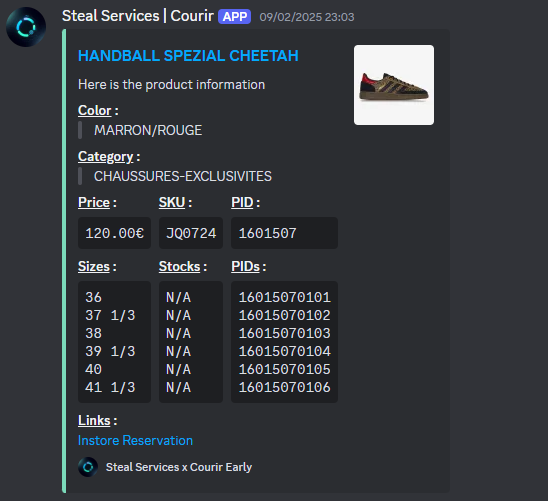Click the Price field heading
The width and height of the screenshot is (548, 501).
click(97, 202)
